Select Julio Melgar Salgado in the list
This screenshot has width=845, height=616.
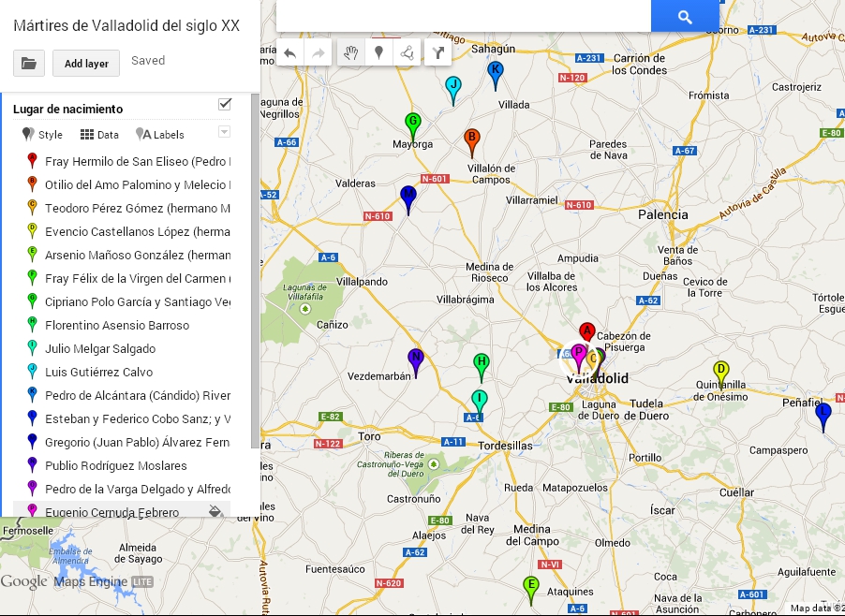[100, 349]
